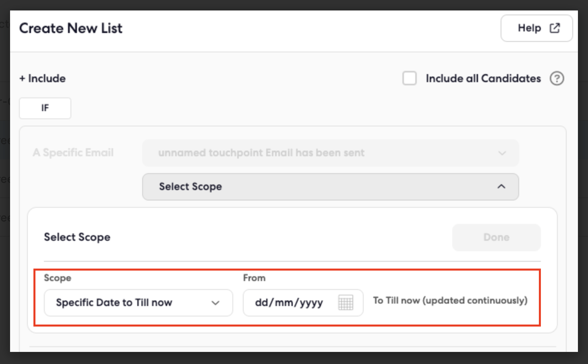Click the To Till now text
Screen dimensions: 588x364
click(x=450, y=300)
